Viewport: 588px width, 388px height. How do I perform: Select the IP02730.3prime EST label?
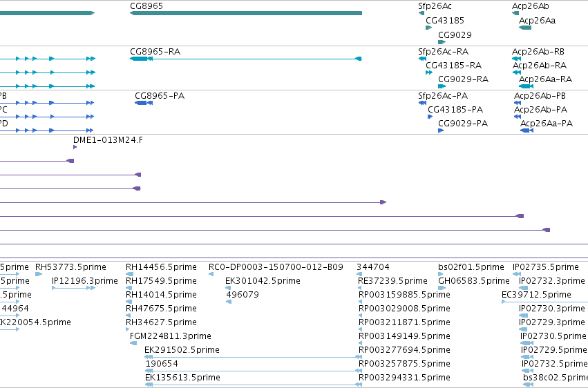[x=551, y=309]
